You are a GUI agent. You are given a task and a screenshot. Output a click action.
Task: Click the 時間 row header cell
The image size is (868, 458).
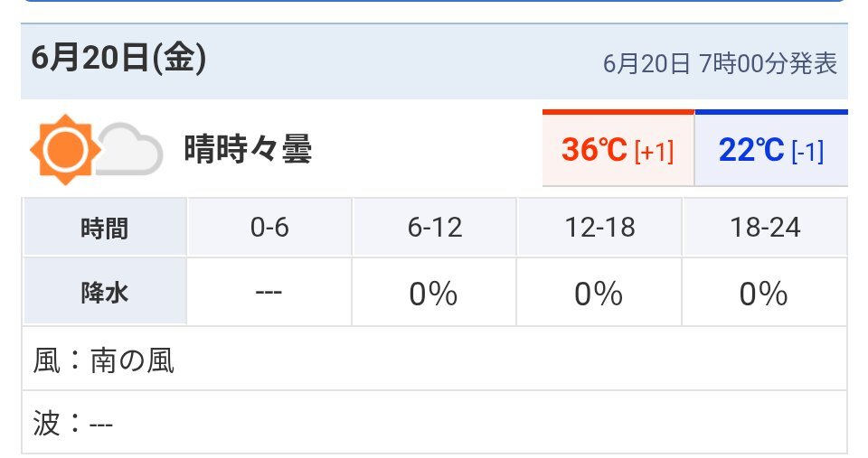coord(105,228)
